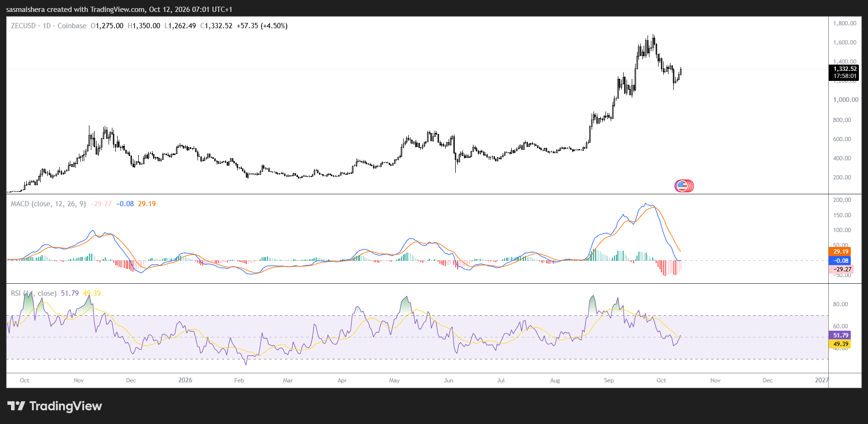Image resolution: width=868 pixels, height=424 pixels.
Task: Click the Jun label on the time axis
Action: click(449, 380)
